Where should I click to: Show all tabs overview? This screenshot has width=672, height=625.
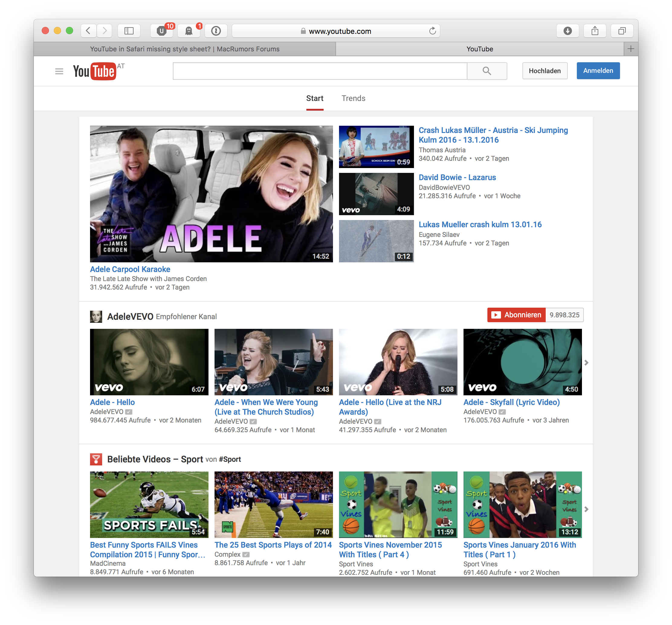(x=622, y=31)
